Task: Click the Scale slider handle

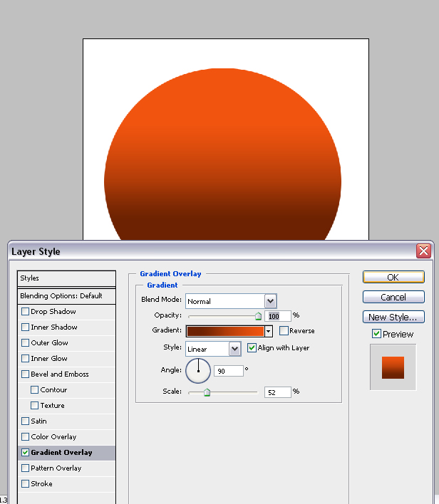Action: coord(207,392)
